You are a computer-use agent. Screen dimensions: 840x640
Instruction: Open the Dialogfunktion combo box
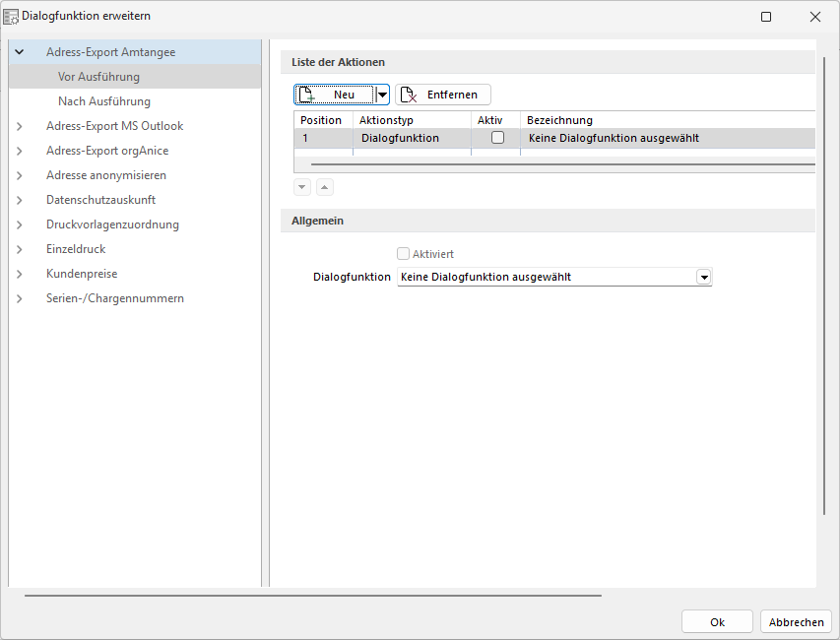pos(703,278)
